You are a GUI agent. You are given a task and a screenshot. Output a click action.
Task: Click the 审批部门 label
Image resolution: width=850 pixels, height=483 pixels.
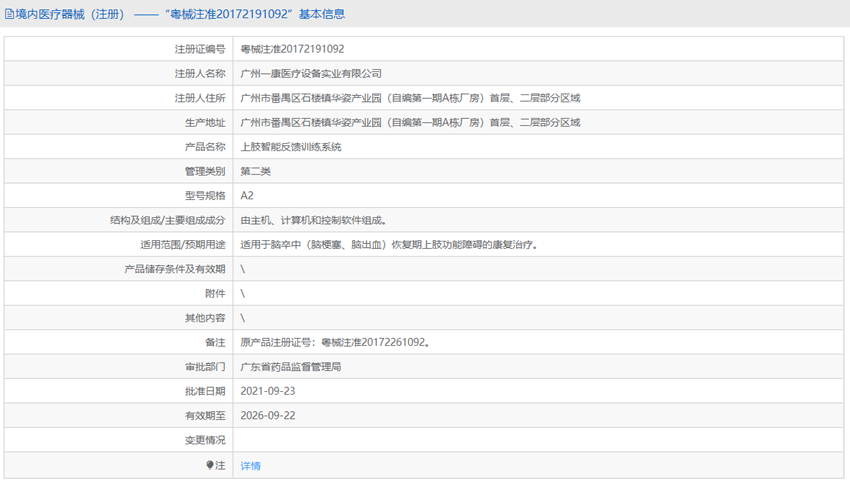[x=205, y=367]
